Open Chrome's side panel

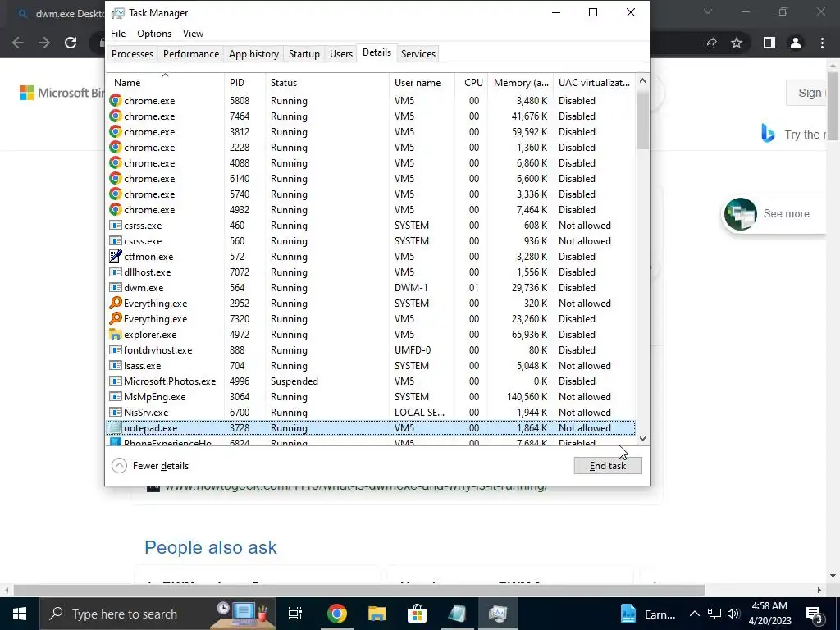click(x=769, y=43)
